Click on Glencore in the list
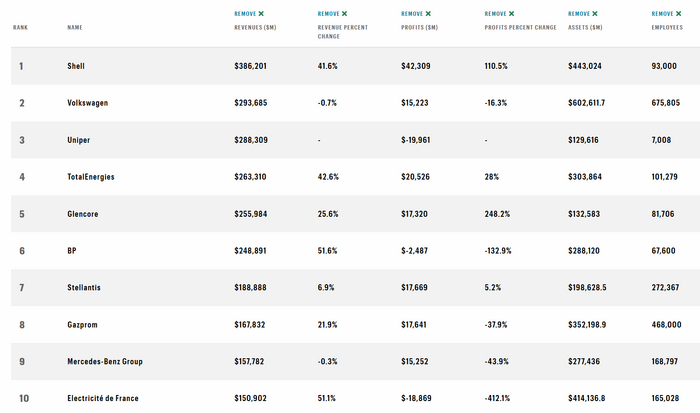The height and width of the screenshot is (413, 700). point(83,214)
